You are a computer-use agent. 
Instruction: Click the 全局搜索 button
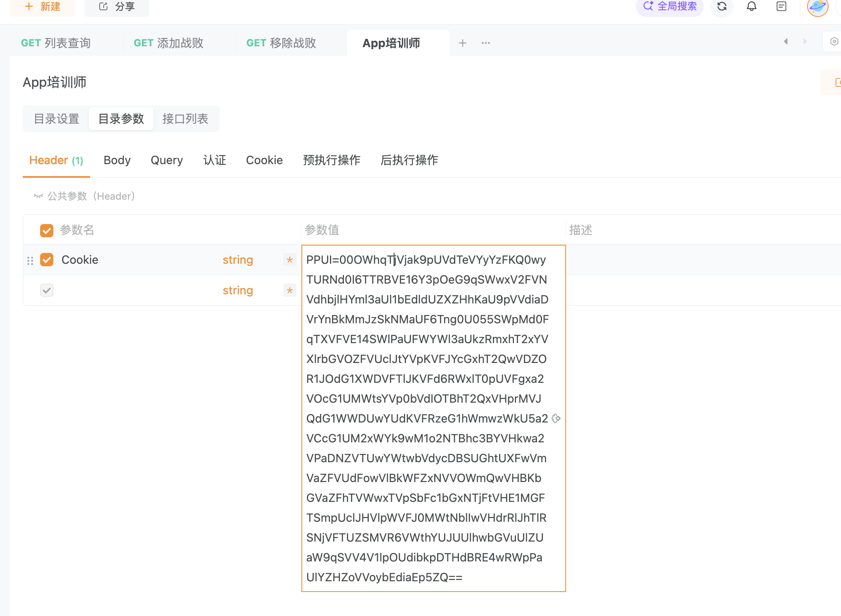pyautogui.click(x=670, y=7)
